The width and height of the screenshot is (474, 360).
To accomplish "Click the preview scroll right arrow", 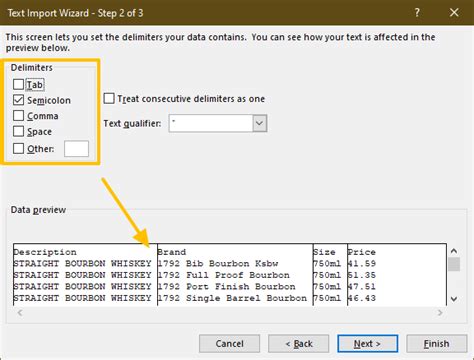I will [440, 313].
